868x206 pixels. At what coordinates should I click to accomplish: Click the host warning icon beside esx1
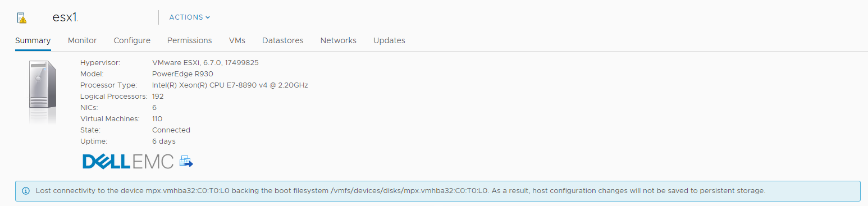point(22,17)
